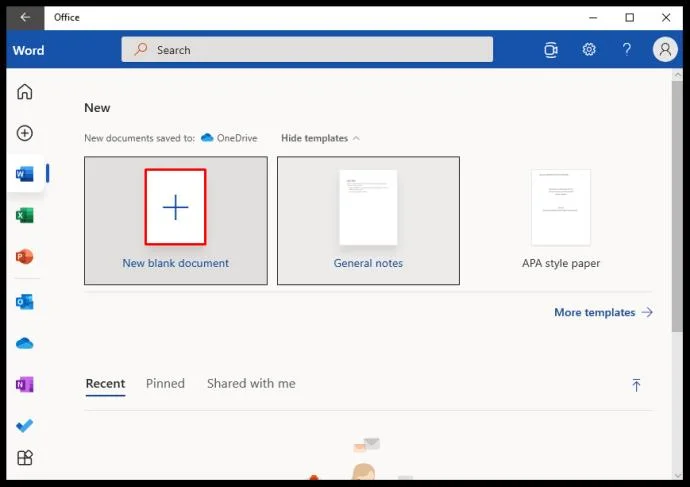Viewport: 690px width, 487px height.
Task: Click the scrollbar down arrow
Action: click(677, 475)
